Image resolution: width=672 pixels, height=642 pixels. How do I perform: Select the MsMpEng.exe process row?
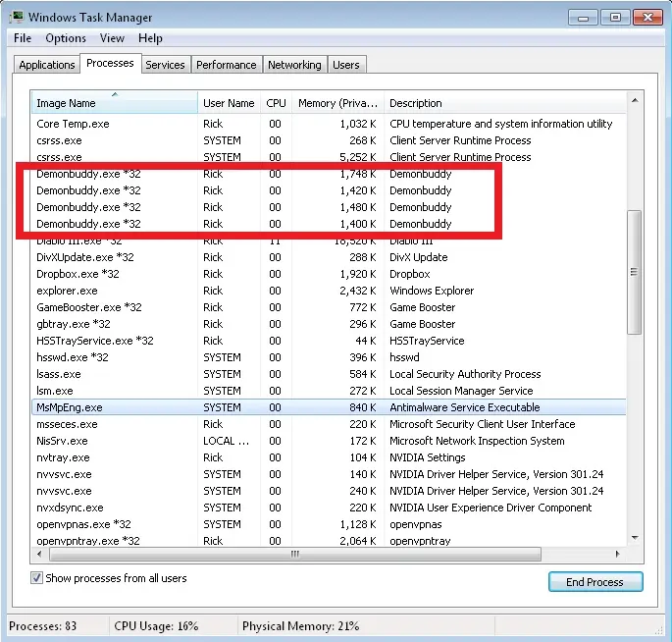329,407
